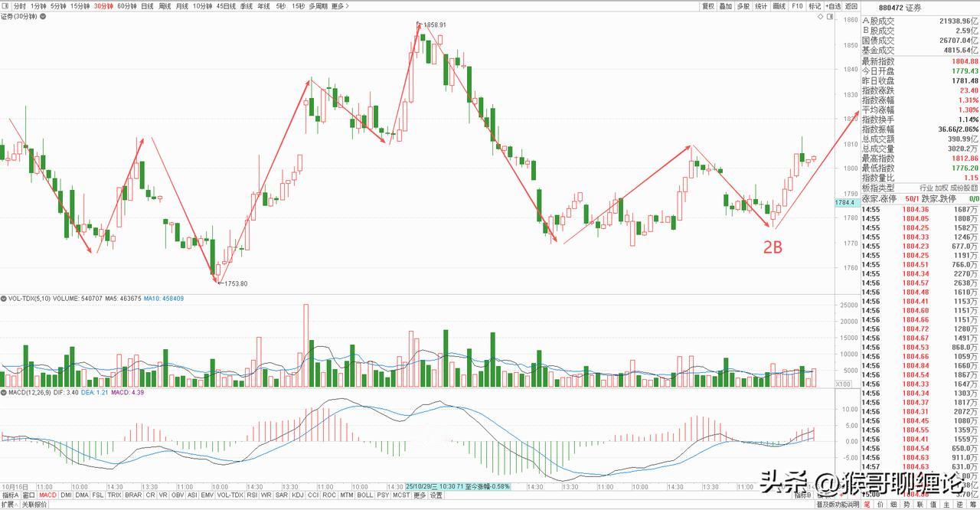Select the ASI indicator tab
The height and width of the screenshot is (510, 980).
click(193, 495)
